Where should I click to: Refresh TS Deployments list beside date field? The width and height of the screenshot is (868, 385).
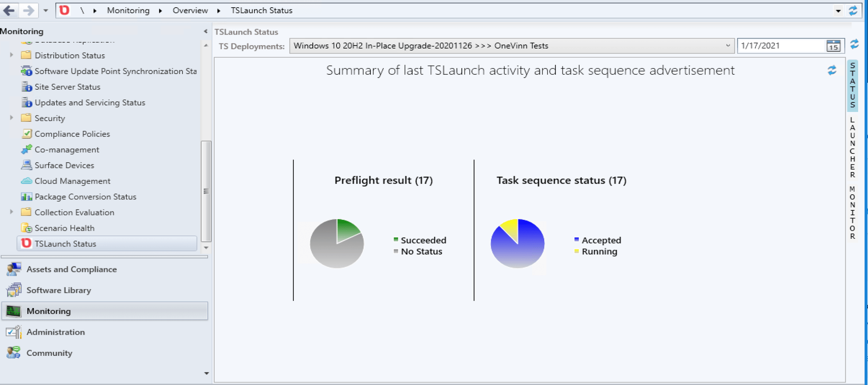(x=854, y=44)
